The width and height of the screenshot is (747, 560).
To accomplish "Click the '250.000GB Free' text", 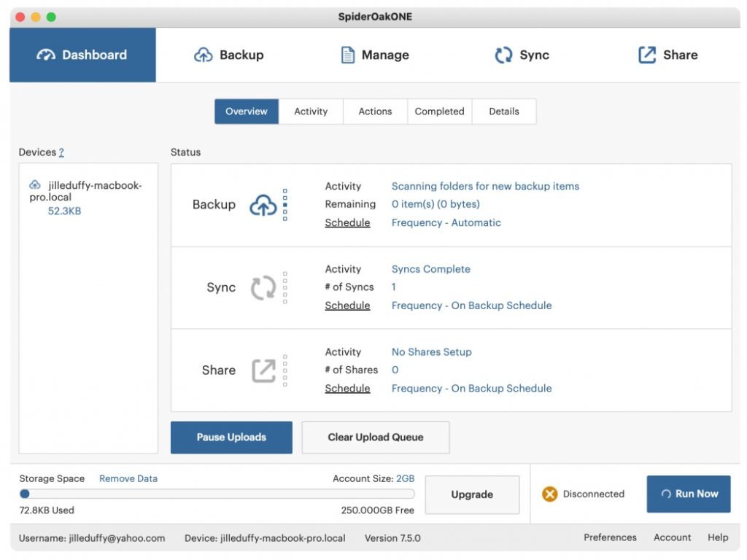I will pyautogui.click(x=377, y=510).
